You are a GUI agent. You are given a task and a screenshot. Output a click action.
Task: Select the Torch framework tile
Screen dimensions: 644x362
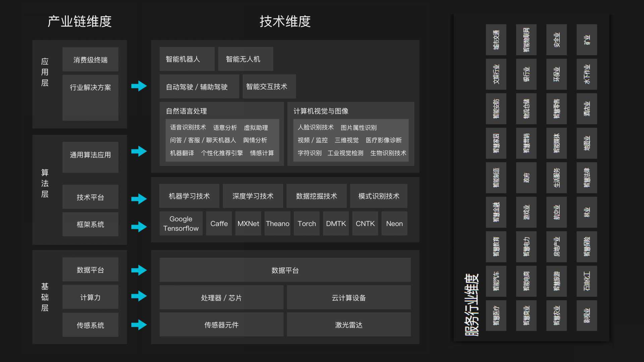pyautogui.click(x=306, y=223)
